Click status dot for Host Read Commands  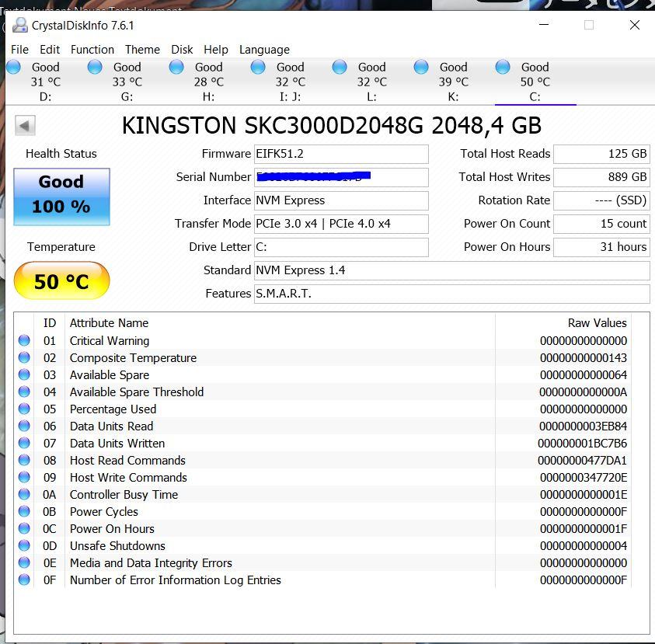[24, 460]
